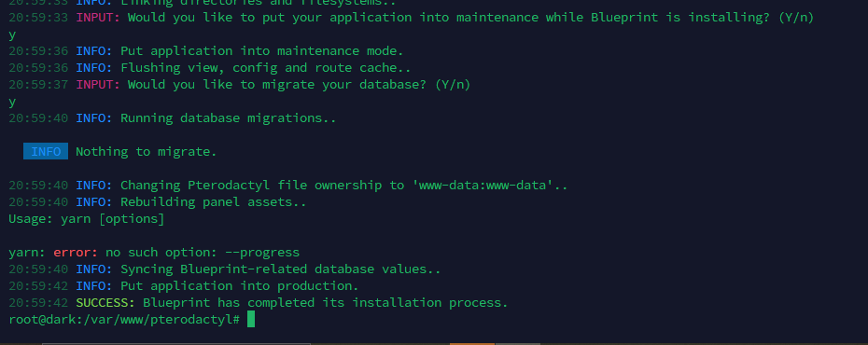Click the '--progress' option text
This screenshot has height=345, width=868.
(262, 253)
